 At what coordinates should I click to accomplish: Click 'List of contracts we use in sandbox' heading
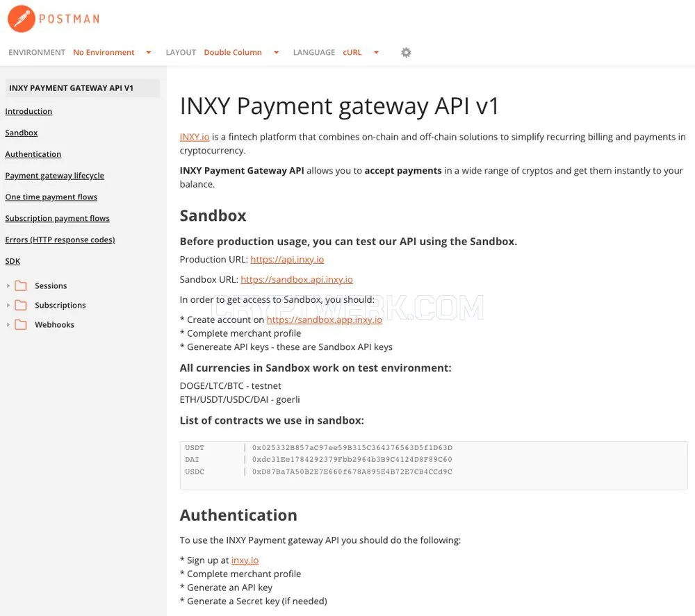coord(272,420)
